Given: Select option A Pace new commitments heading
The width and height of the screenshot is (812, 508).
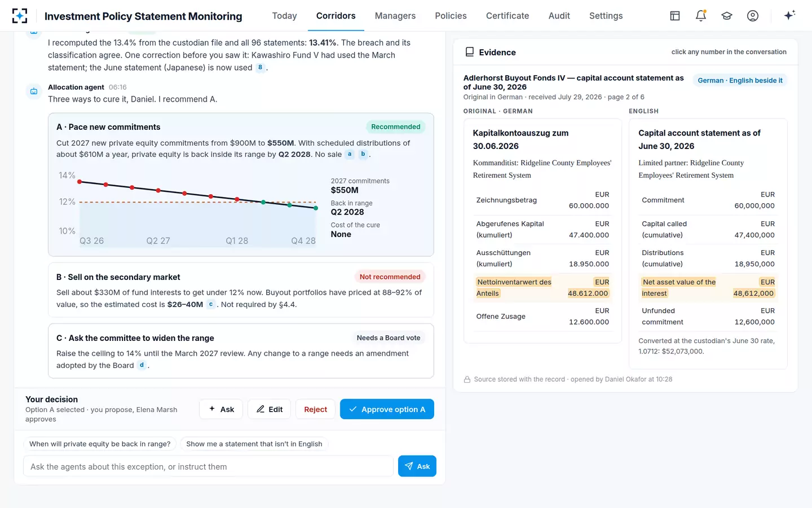Looking at the screenshot, I should click(x=108, y=127).
